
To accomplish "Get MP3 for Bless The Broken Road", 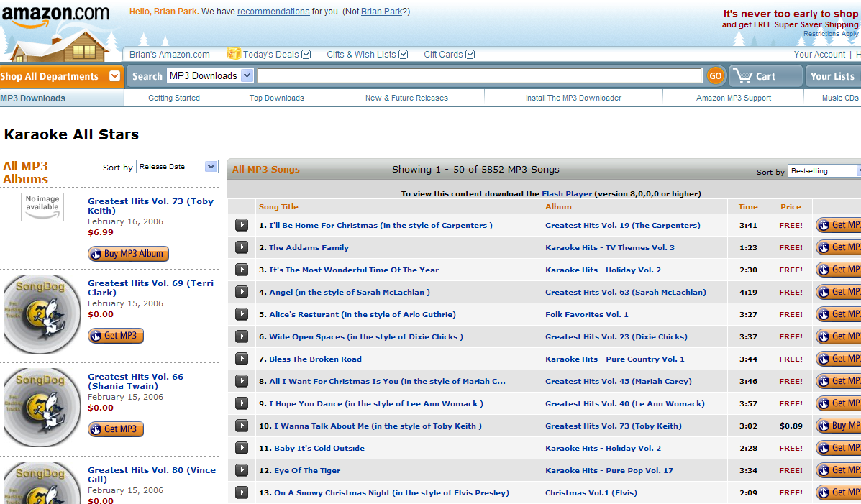I will (839, 359).
